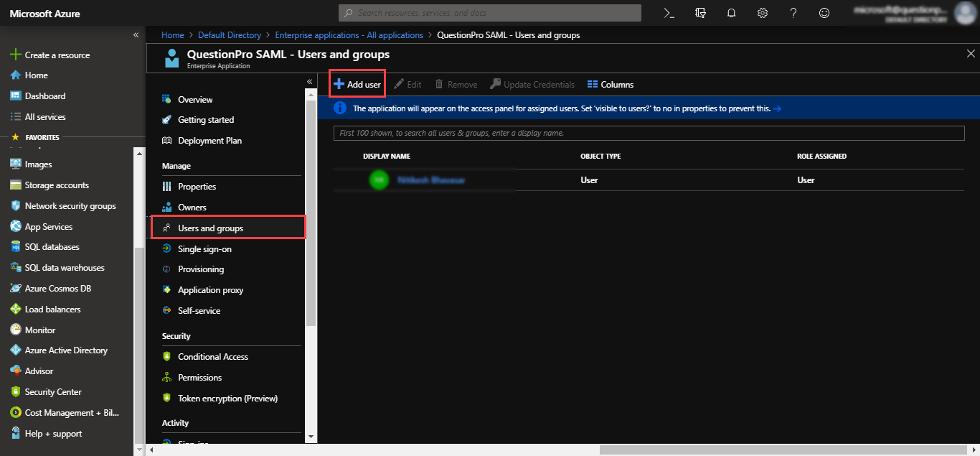The width and height of the screenshot is (980, 456).
Task: Click the info banner arrow link
Action: (x=777, y=108)
